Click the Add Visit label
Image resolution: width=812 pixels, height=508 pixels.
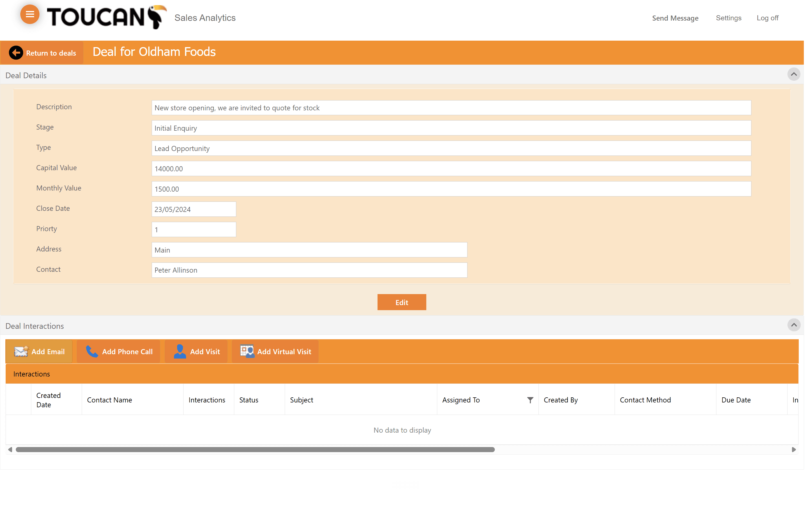point(205,351)
